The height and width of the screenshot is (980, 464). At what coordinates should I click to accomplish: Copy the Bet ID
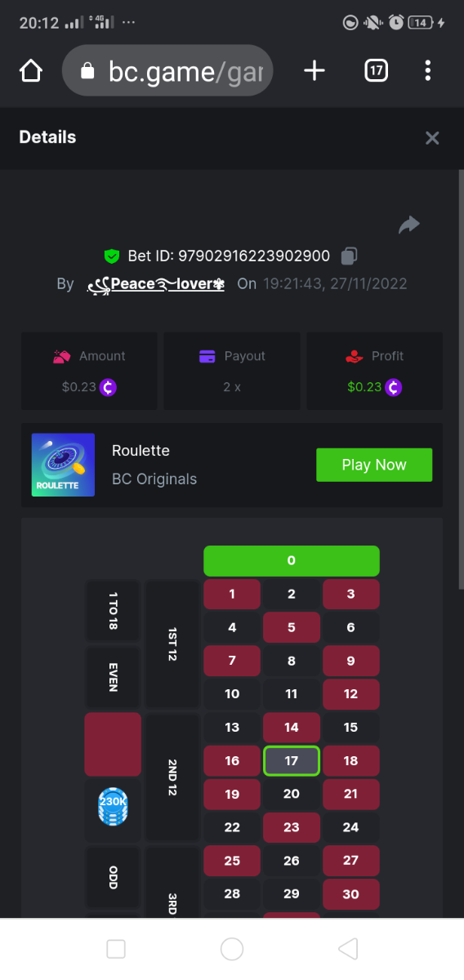(x=349, y=256)
